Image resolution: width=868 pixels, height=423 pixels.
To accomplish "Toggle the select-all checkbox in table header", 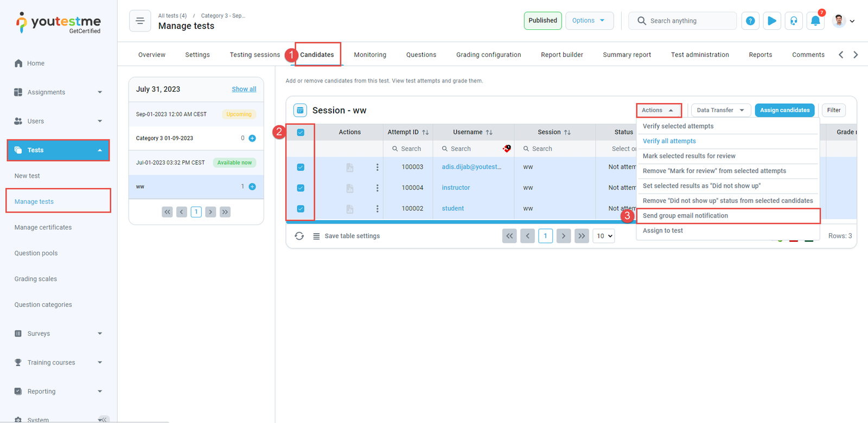I will (301, 132).
